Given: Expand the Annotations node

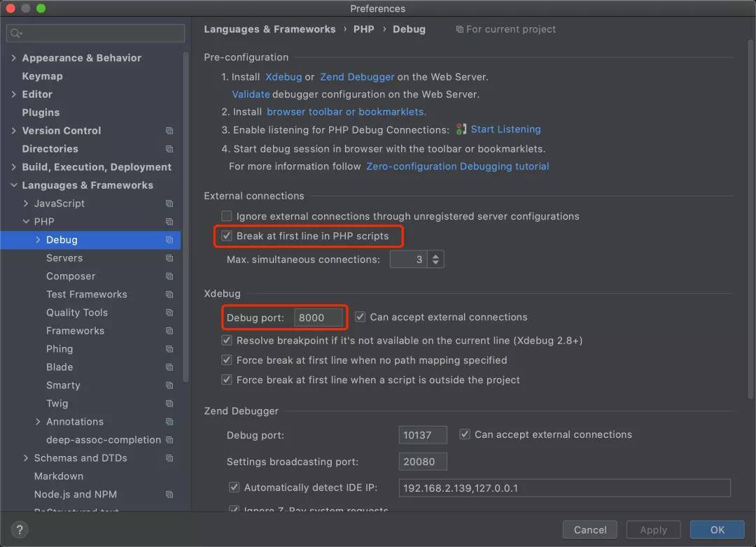Looking at the screenshot, I should pos(38,422).
